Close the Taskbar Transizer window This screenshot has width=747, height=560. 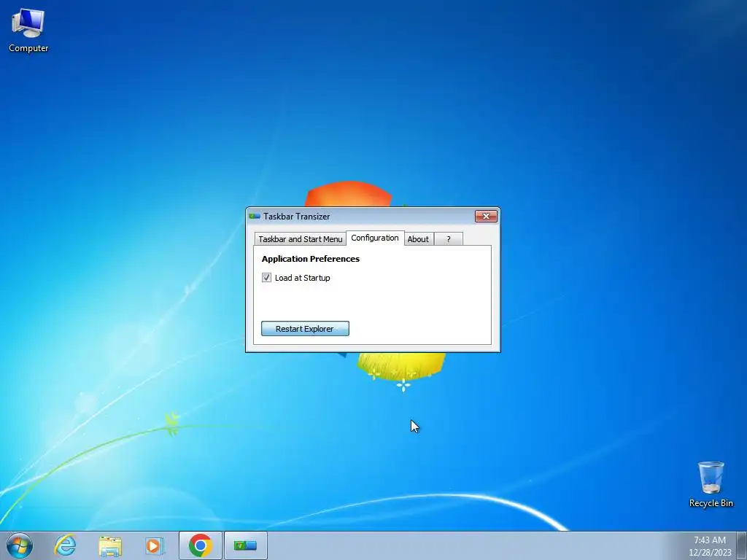point(486,216)
